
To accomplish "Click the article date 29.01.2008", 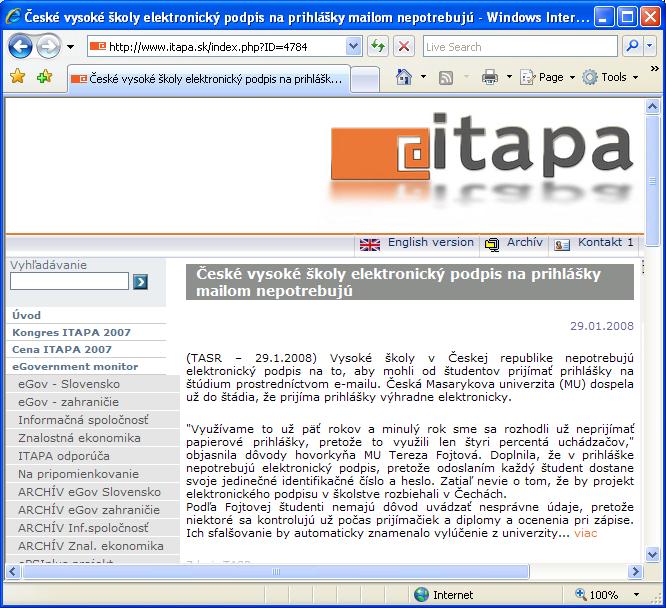I will (601, 326).
